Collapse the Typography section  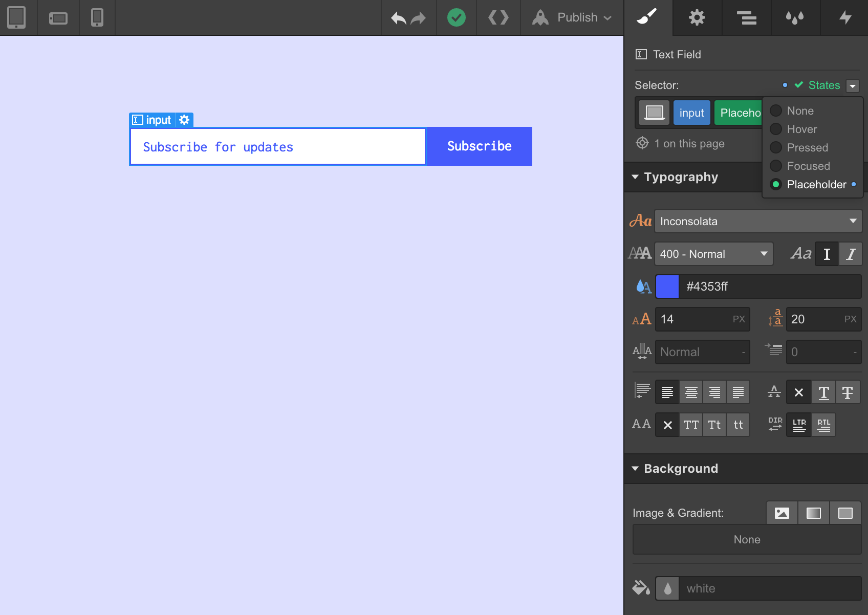tap(635, 177)
